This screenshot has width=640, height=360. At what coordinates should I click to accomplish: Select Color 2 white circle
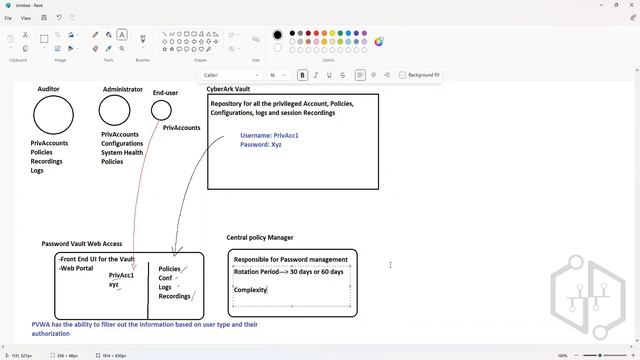click(278, 48)
